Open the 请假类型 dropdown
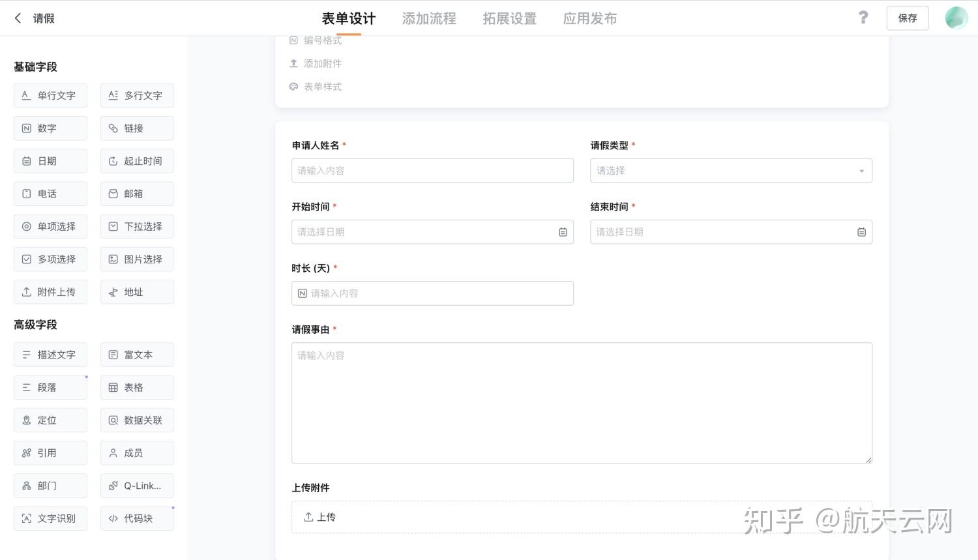 coord(731,171)
